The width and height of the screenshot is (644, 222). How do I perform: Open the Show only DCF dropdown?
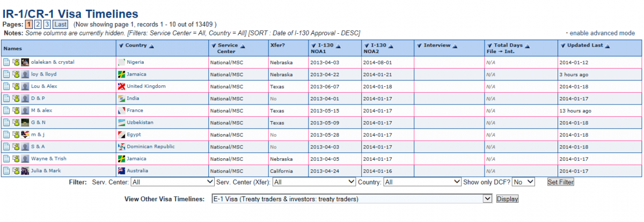[523, 182]
